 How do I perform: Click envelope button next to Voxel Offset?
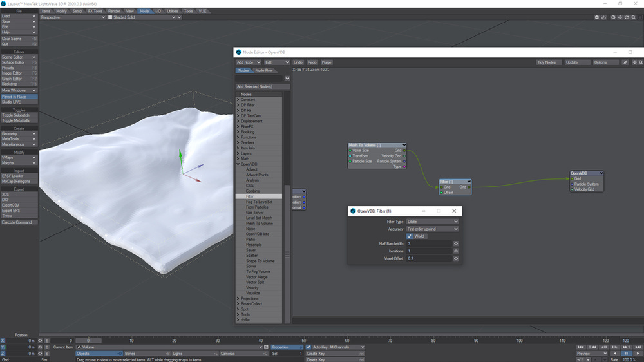[456, 258]
